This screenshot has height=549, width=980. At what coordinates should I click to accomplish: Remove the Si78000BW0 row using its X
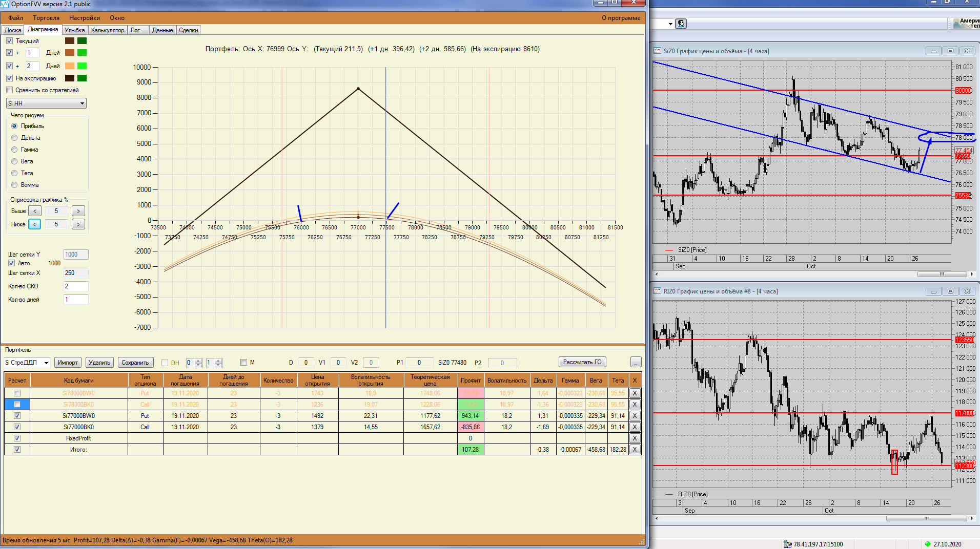635,393
